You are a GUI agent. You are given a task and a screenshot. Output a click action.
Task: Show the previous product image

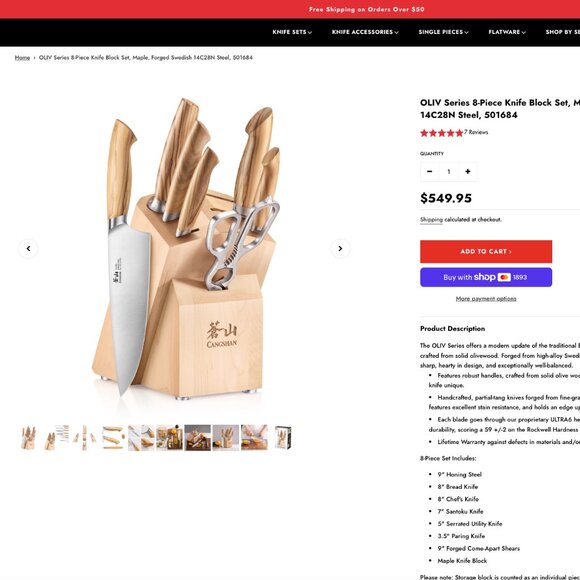(28, 249)
